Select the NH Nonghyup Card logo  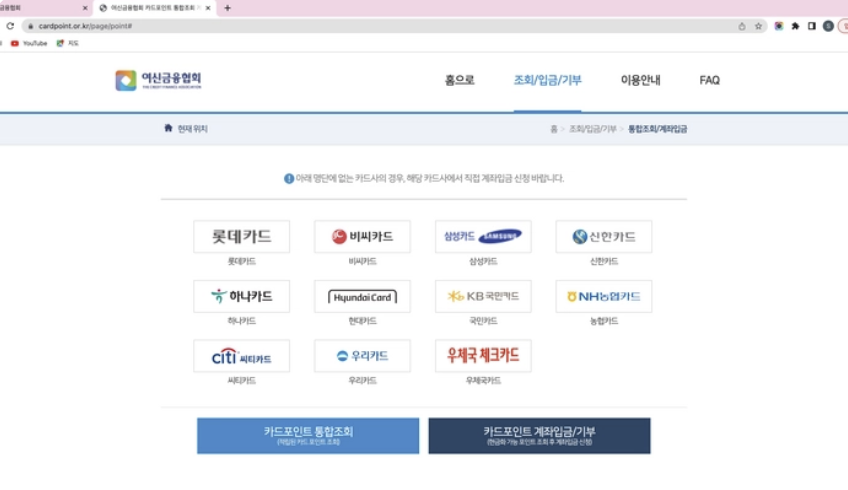click(604, 296)
